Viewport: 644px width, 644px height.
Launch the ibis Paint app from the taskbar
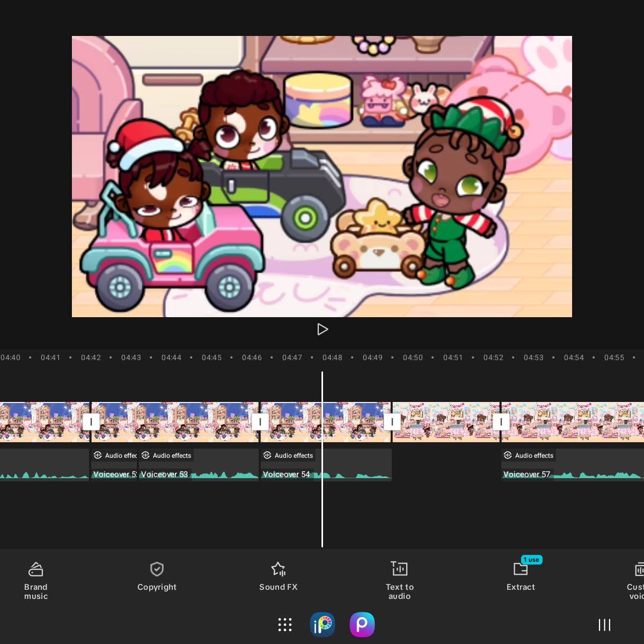[323, 625]
